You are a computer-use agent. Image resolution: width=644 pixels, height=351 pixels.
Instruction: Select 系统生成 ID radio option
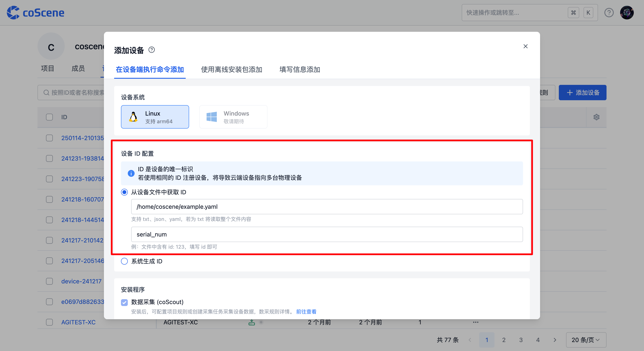coord(124,261)
